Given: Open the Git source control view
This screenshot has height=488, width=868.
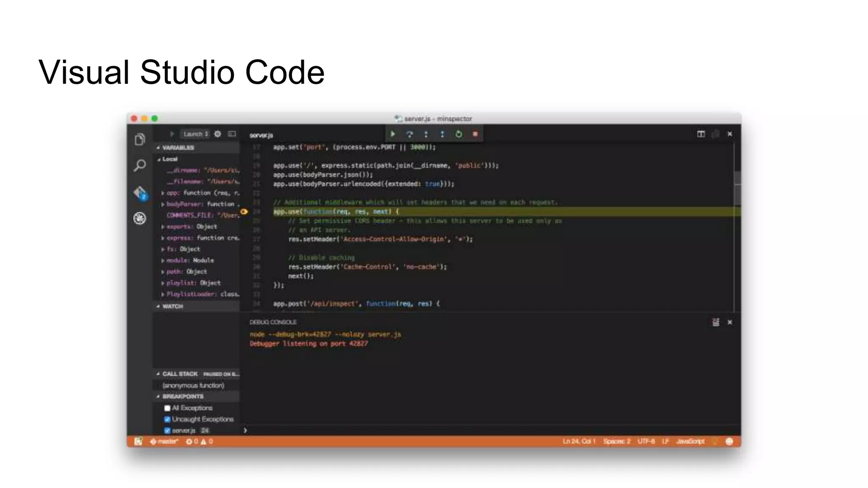Looking at the screenshot, I should (140, 193).
